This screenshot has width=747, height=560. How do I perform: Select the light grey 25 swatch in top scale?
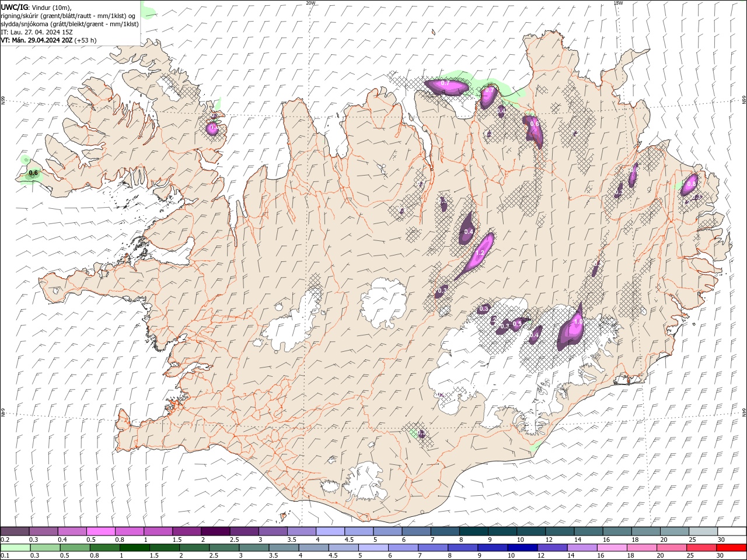tap(703, 531)
